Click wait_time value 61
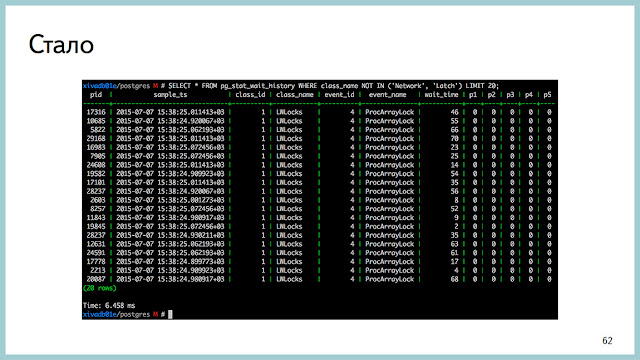The image size is (640, 360). click(x=455, y=253)
